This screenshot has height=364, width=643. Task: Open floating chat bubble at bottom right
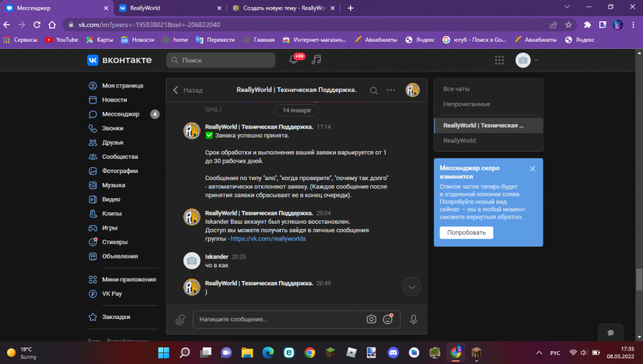(611, 333)
